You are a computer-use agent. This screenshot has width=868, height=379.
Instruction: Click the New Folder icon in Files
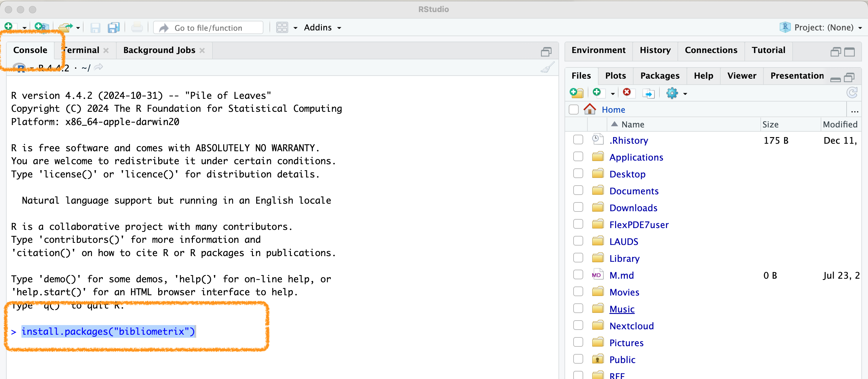(x=577, y=93)
